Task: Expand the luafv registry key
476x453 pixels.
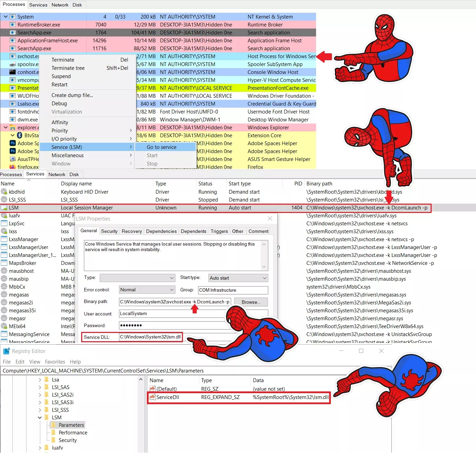Action: 40,448
